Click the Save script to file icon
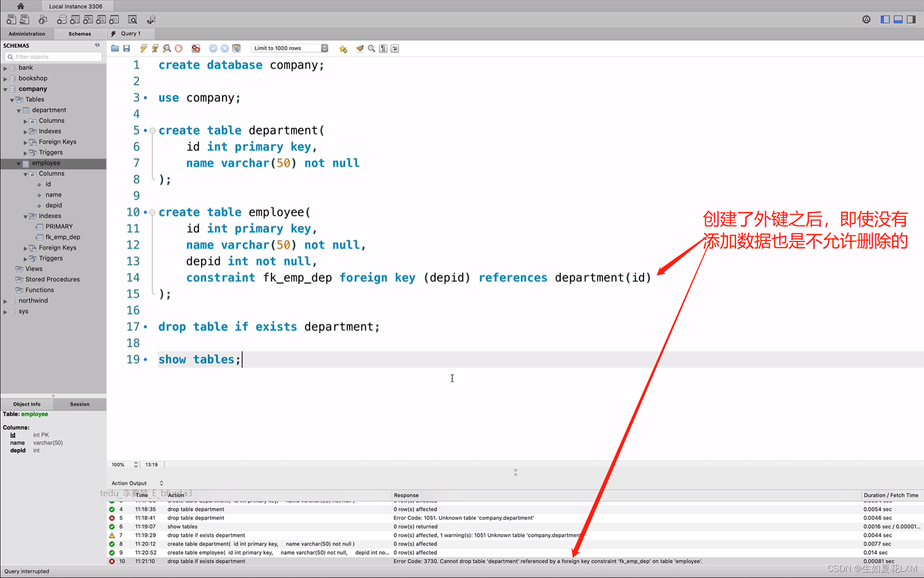Screen dimensions: 924x578 pyautogui.click(x=126, y=48)
